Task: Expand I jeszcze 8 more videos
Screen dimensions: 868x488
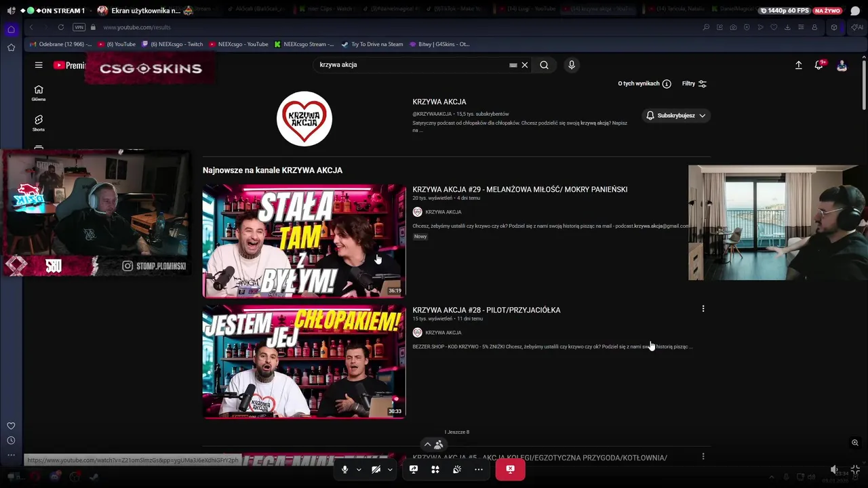Action: coord(457,432)
